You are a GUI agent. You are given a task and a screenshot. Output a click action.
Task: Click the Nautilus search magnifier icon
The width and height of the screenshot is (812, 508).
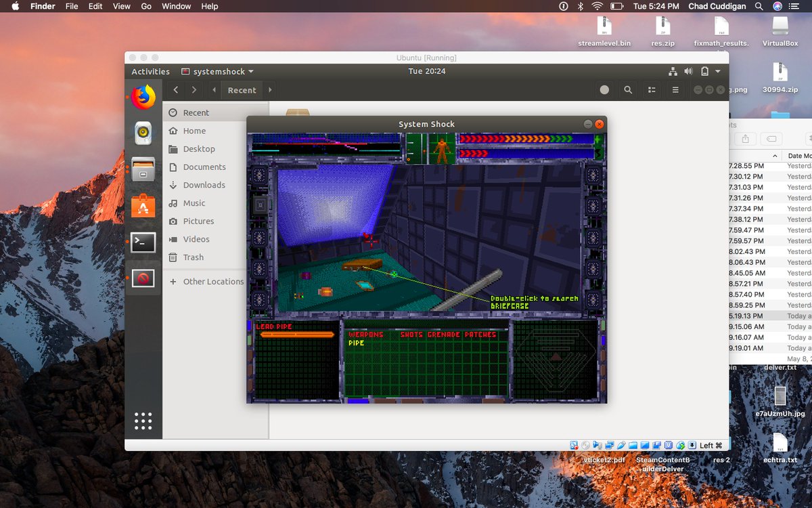click(x=628, y=89)
